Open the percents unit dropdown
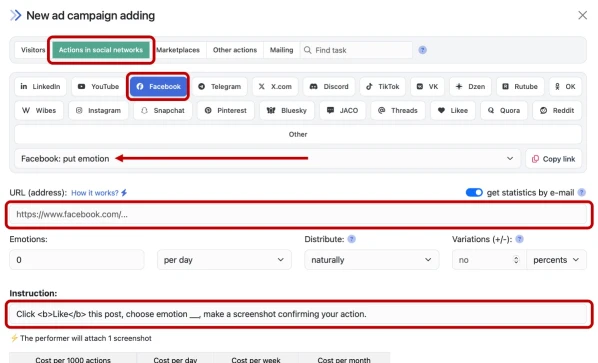Image resolution: width=598 pixels, height=363 pixels. click(x=556, y=260)
